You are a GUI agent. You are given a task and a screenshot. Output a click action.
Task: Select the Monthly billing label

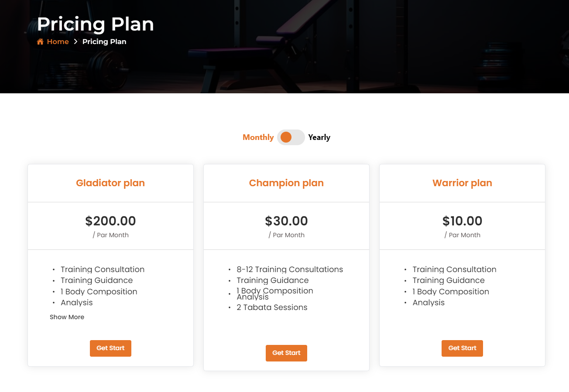tap(258, 137)
